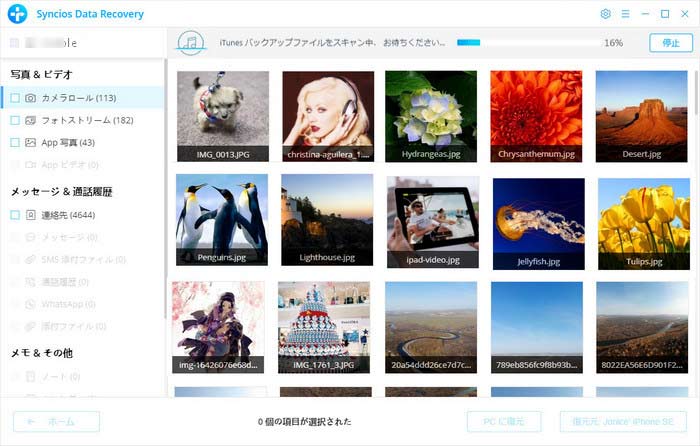
Task: Select the 789eb856fc9f8b93b thumbnail
Action: tap(537, 327)
